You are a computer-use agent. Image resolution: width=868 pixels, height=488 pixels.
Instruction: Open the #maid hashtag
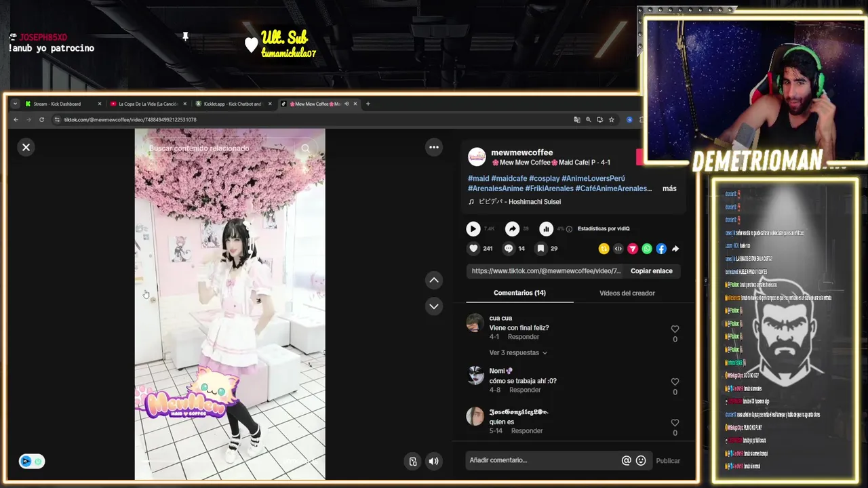point(478,178)
